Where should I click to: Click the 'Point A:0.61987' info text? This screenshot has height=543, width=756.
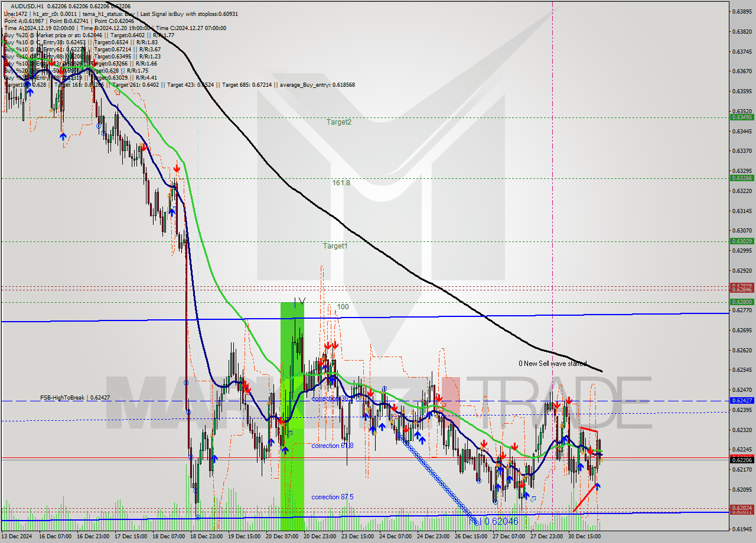coord(25,21)
